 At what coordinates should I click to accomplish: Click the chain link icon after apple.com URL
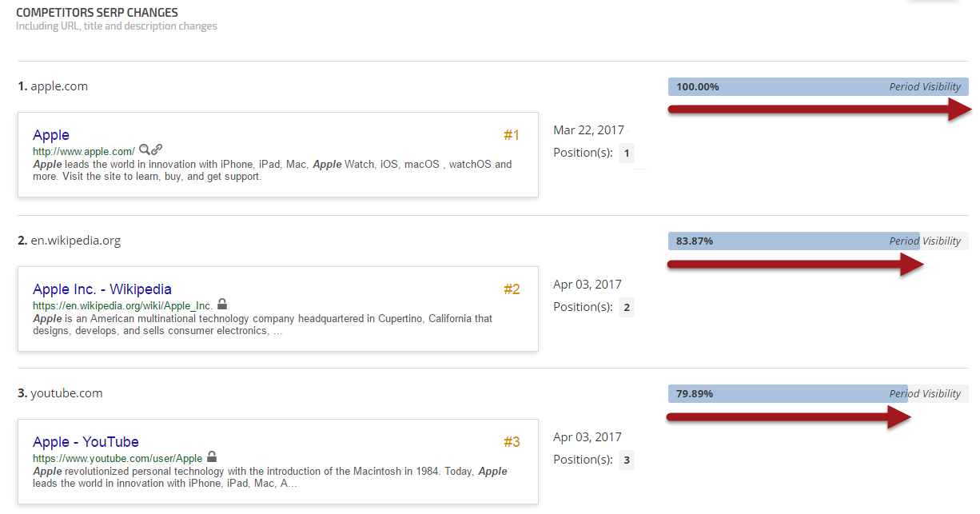157,149
